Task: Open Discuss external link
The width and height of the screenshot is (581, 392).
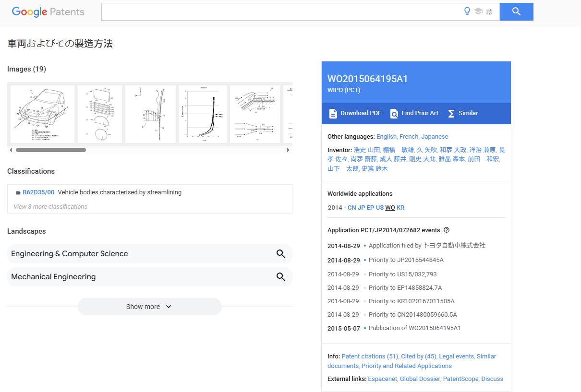Action: point(492,379)
